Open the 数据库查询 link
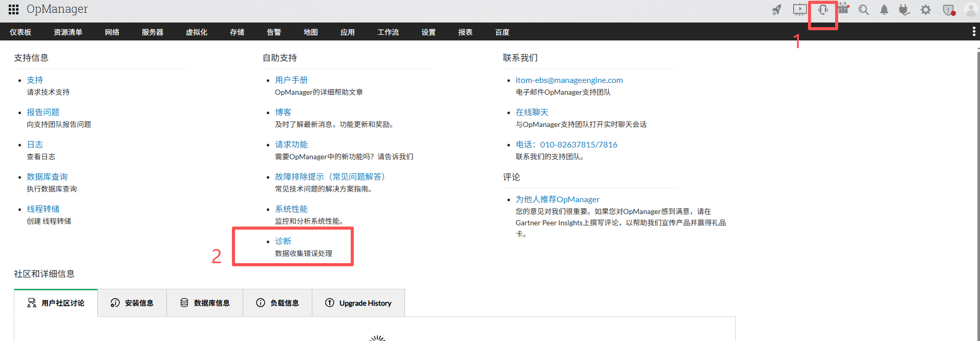Screen dimensions: 980x341 click(x=47, y=177)
